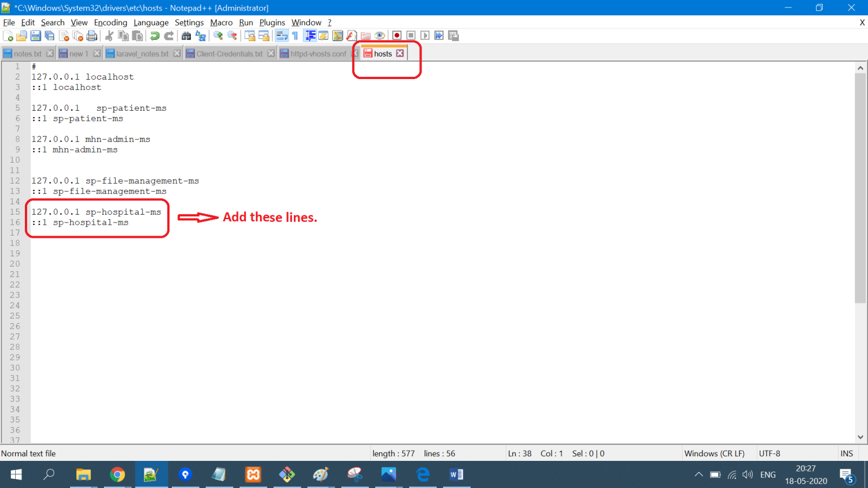Open the user defined language dialog icon
868x488 pixels.
click(323, 36)
